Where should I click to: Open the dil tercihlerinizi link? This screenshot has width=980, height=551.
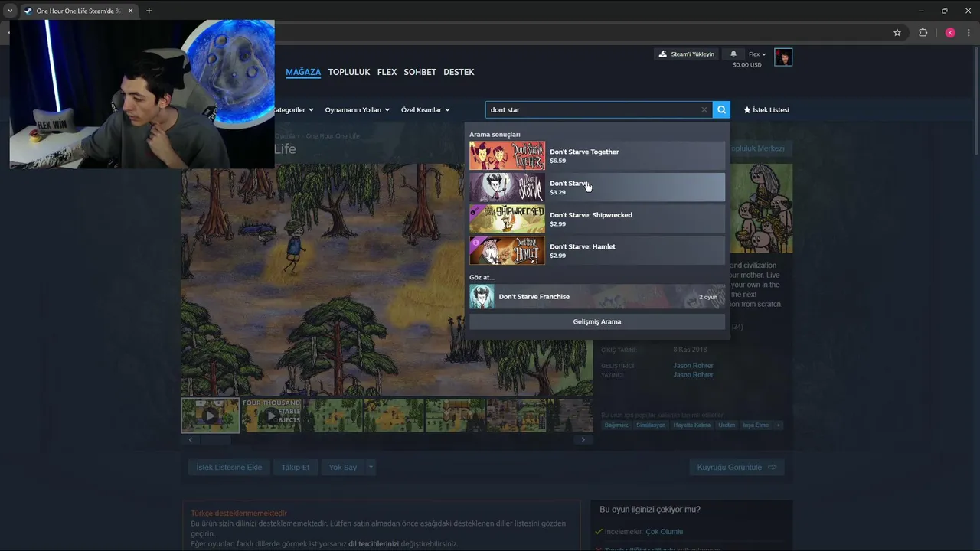tap(374, 544)
